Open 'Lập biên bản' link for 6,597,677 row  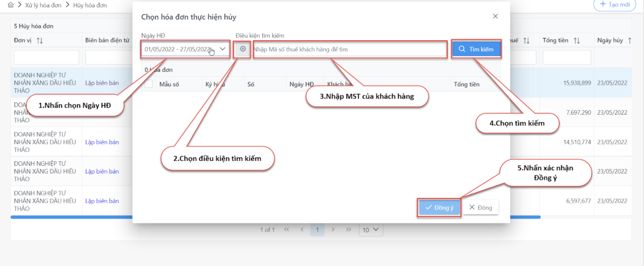[x=102, y=201]
